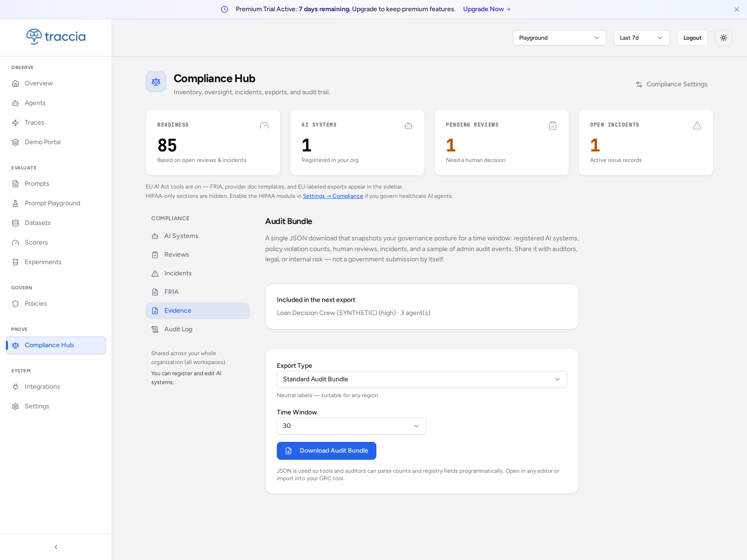
Task: Click the Datasets database icon in sidebar
Action: [15, 223]
